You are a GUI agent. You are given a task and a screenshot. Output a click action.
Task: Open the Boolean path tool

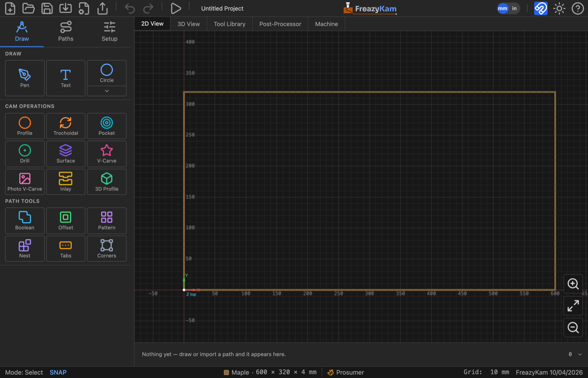pos(25,221)
